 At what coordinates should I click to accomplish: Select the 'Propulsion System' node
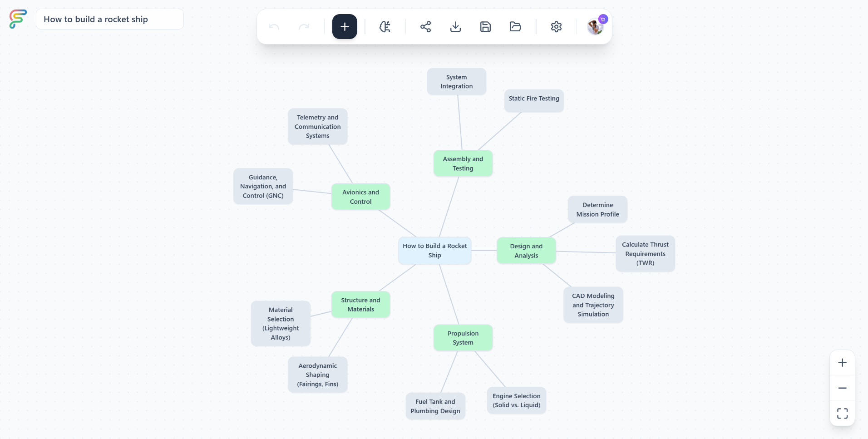pyautogui.click(x=463, y=338)
